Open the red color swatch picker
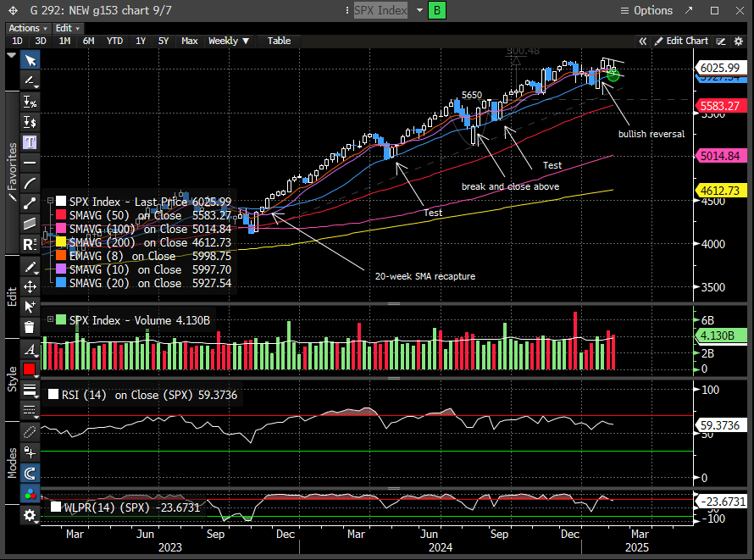 click(30, 369)
